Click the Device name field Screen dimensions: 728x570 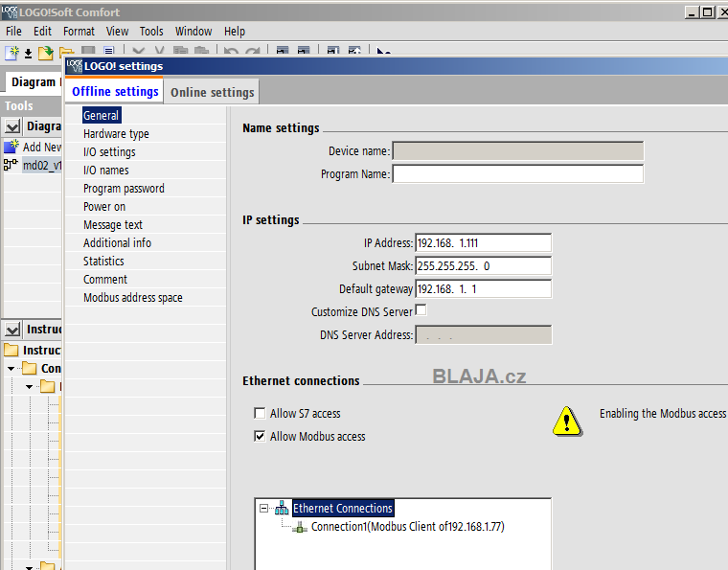[x=517, y=150]
